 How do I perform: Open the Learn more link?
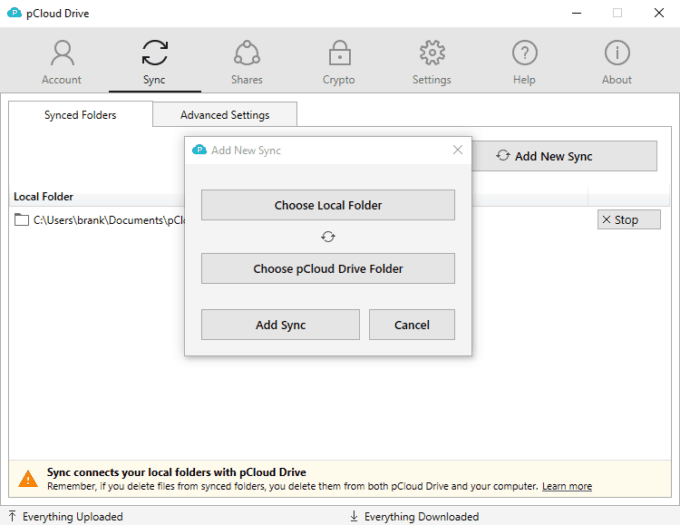[567, 486]
